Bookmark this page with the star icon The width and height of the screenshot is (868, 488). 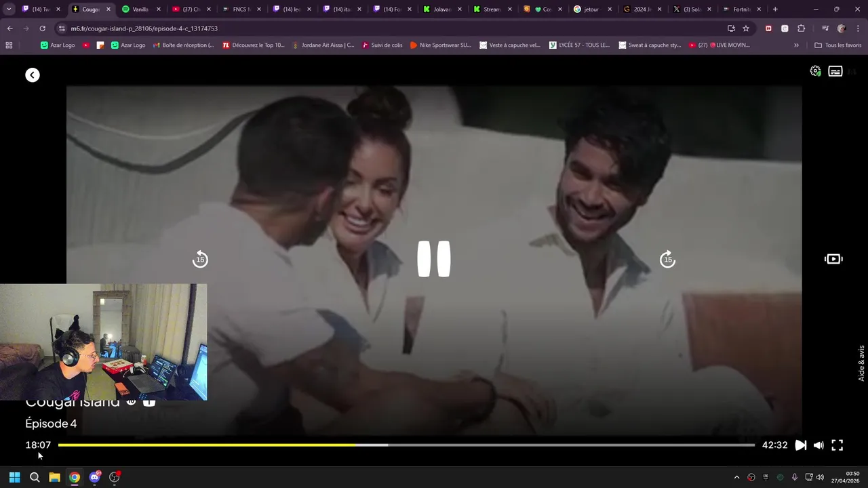pos(746,28)
